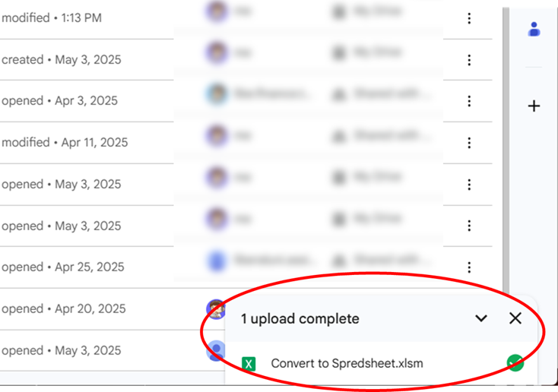The width and height of the screenshot is (558, 392).
Task: Click the vertical scrollbar of the file list
Action: (x=506, y=152)
